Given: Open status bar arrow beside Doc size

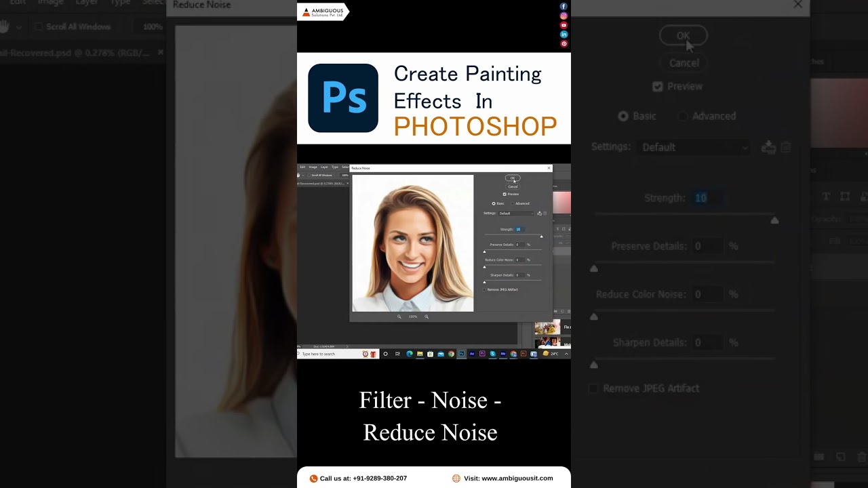Looking at the screenshot, I should click(x=348, y=346).
